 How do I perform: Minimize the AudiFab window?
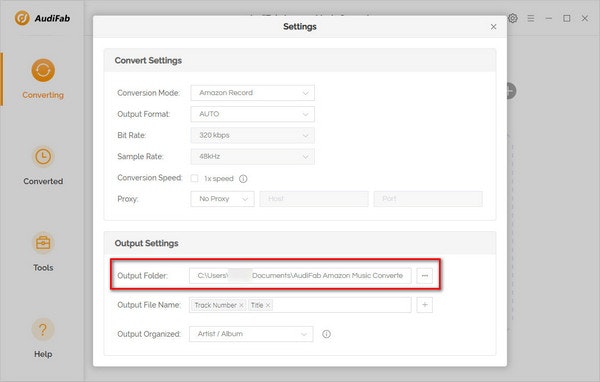point(549,18)
